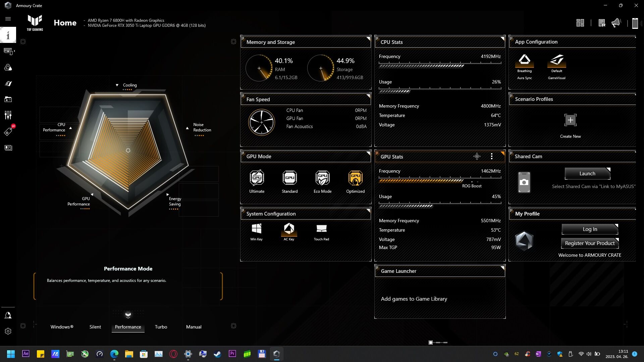Click the fan speed dial graphic

click(262, 122)
